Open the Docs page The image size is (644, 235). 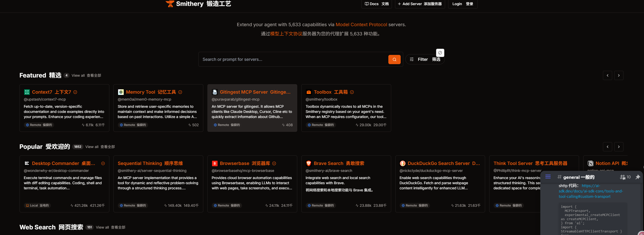tap(377, 4)
